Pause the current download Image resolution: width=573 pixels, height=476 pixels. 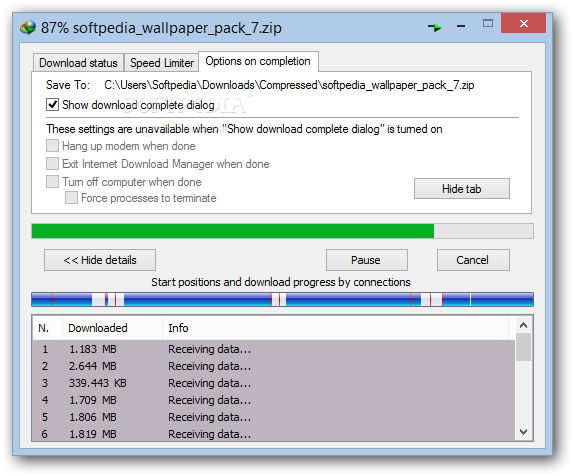(x=367, y=260)
